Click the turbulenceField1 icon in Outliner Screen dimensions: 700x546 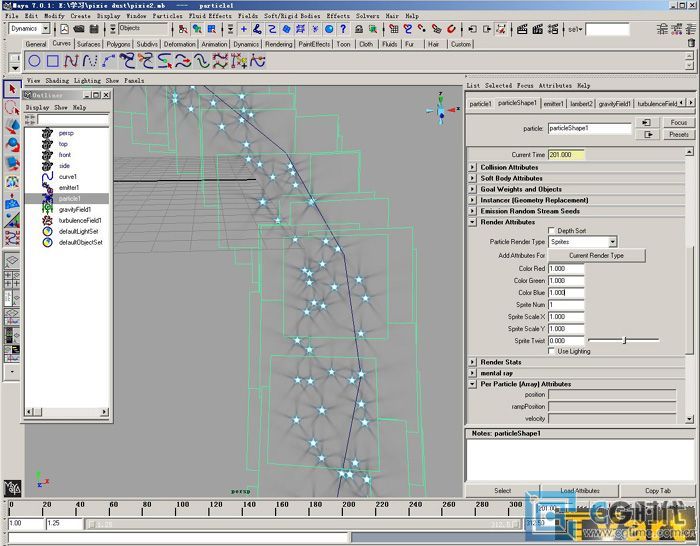pos(47,221)
